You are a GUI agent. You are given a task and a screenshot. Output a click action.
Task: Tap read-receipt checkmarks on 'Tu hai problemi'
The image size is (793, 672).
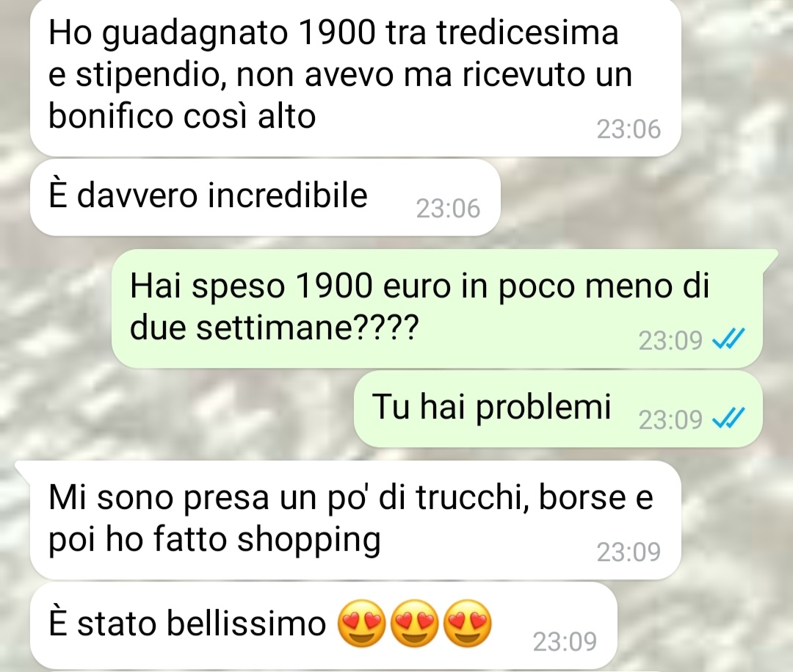pos(728,419)
